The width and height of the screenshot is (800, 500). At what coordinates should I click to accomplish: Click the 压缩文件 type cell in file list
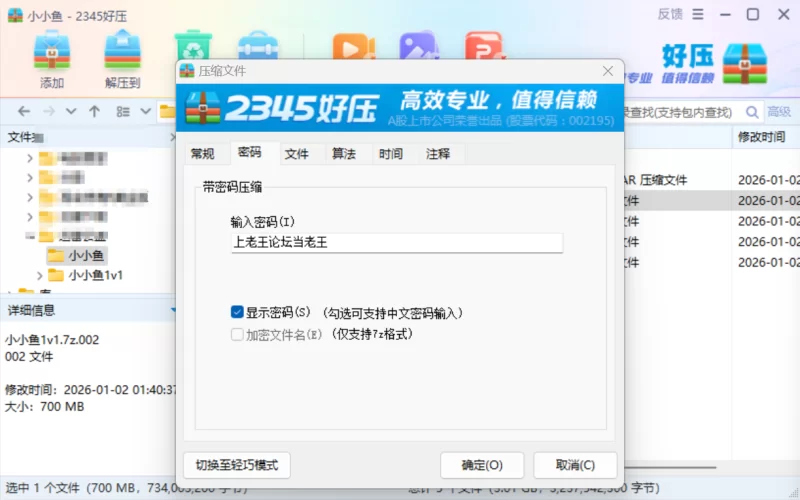click(x=655, y=180)
